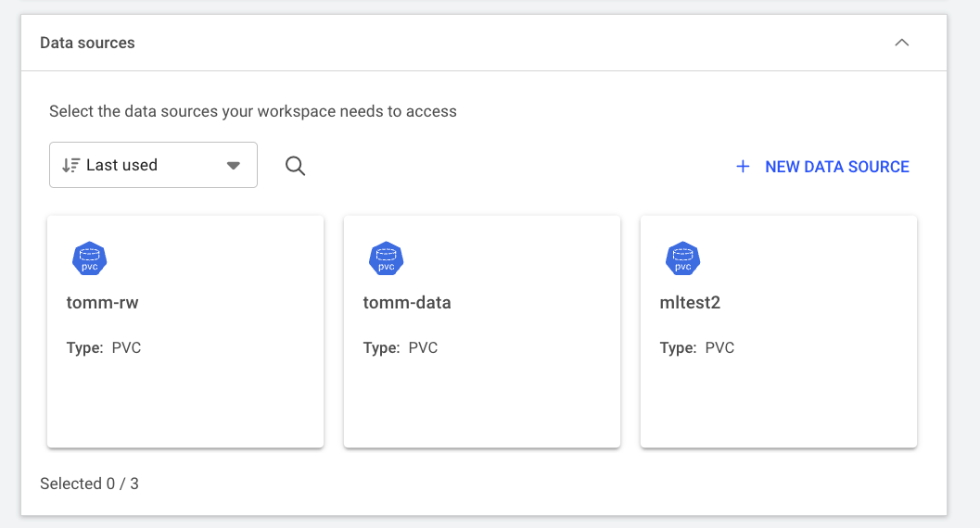Viewport: 980px width, 528px height.
Task: Click the PVC icon on tomm-data card
Action: tap(387, 258)
